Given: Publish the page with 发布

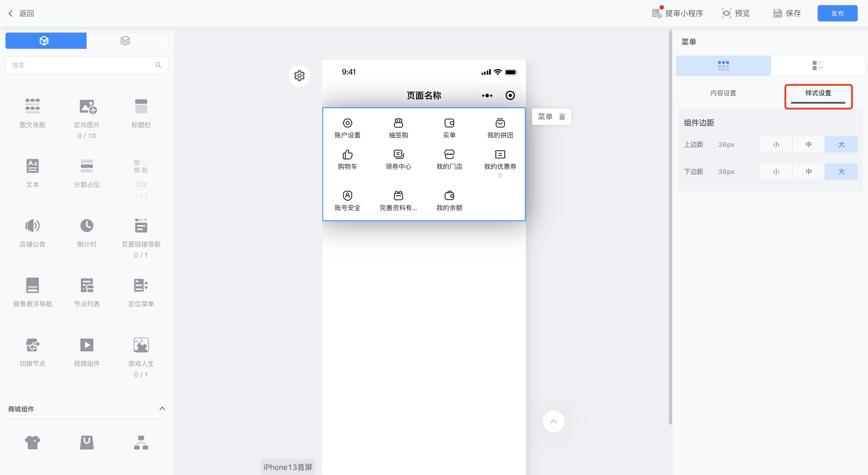Looking at the screenshot, I should tap(837, 14).
